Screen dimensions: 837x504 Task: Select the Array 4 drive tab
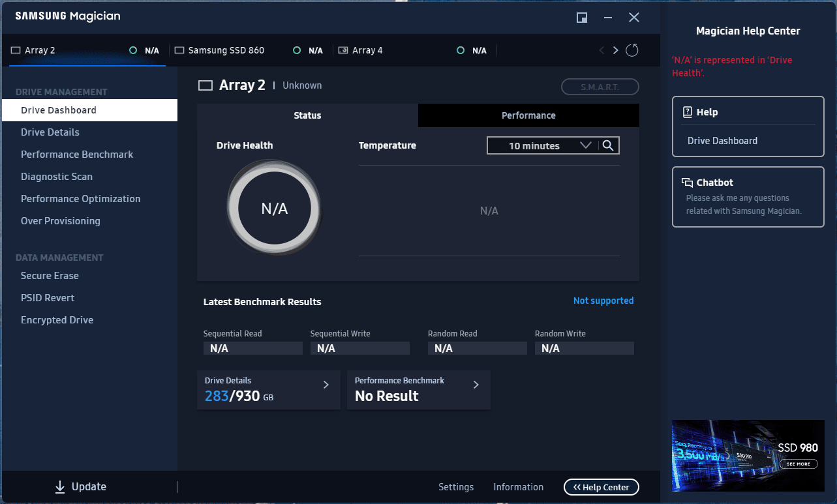click(x=415, y=51)
